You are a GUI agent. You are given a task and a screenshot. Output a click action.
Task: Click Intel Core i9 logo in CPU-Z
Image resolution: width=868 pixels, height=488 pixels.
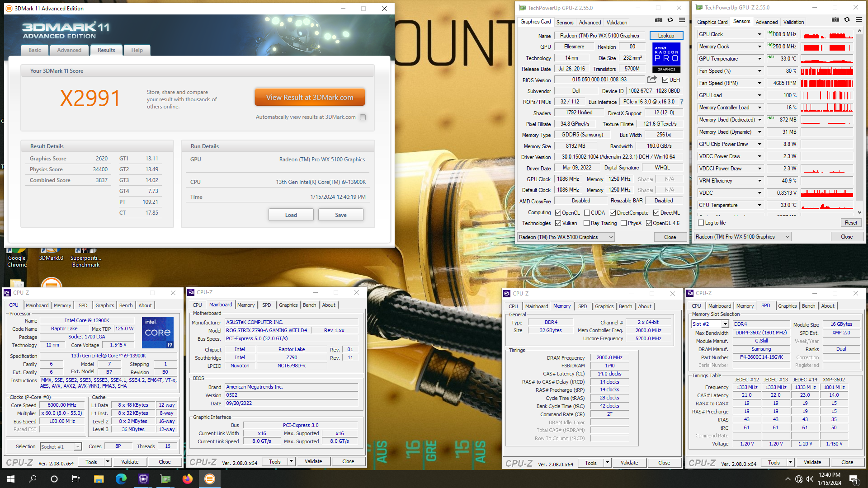158,332
